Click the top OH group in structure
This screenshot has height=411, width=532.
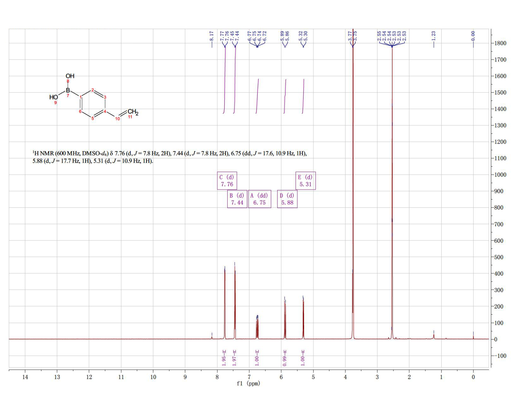(x=70, y=76)
